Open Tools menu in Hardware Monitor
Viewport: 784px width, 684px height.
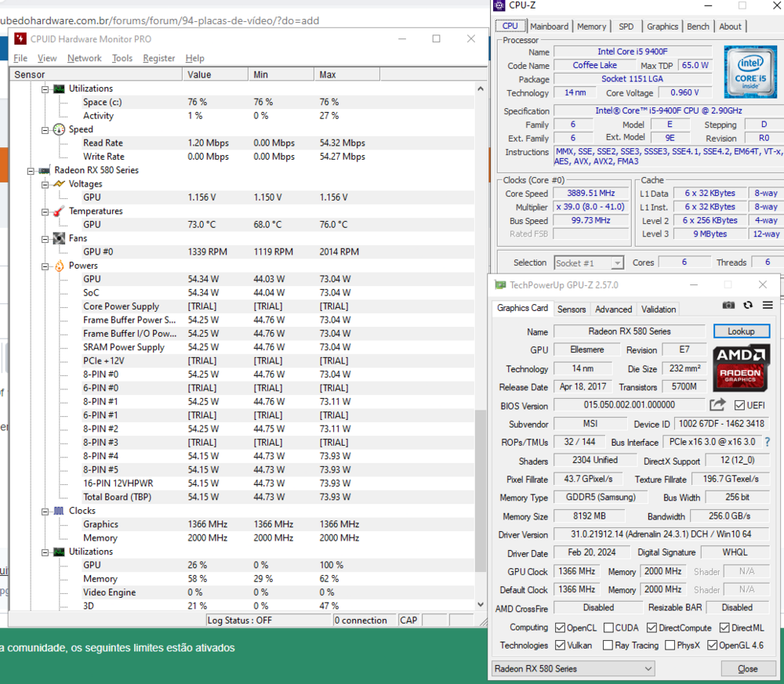click(x=122, y=59)
